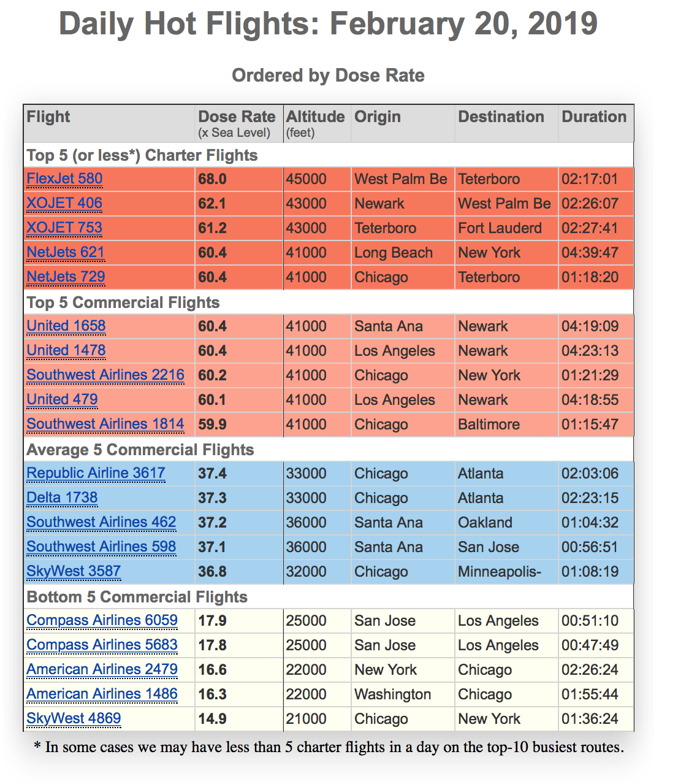This screenshot has height=784, width=678.
Task: Open Southwest Airlines 598 link
Action: click(101, 547)
